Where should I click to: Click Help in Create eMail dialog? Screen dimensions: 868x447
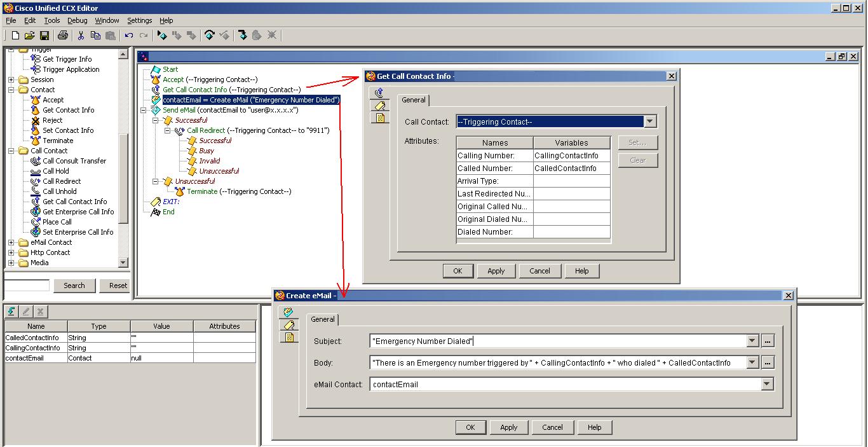pos(595,427)
